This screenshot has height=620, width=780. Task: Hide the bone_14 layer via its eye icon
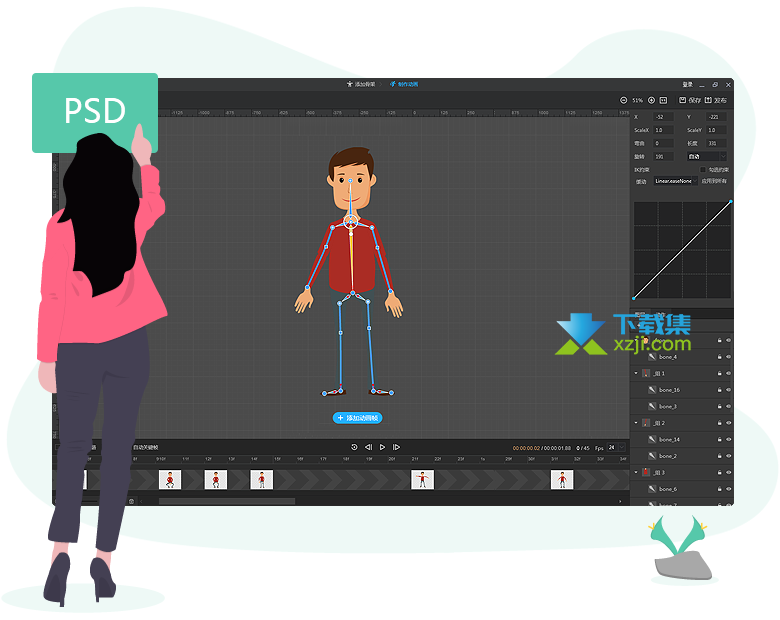(728, 439)
